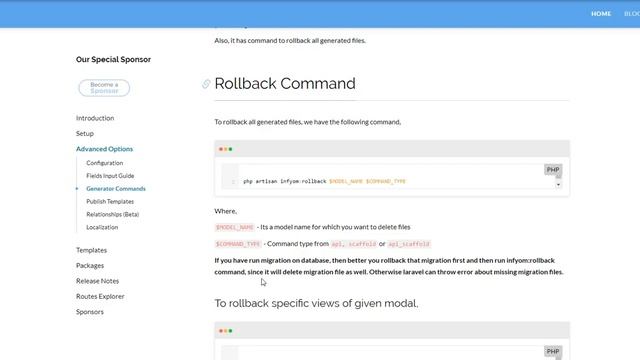Screen dimensions: 640x360
Task: Click the Become a Sponsor button
Action: tap(104, 88)
